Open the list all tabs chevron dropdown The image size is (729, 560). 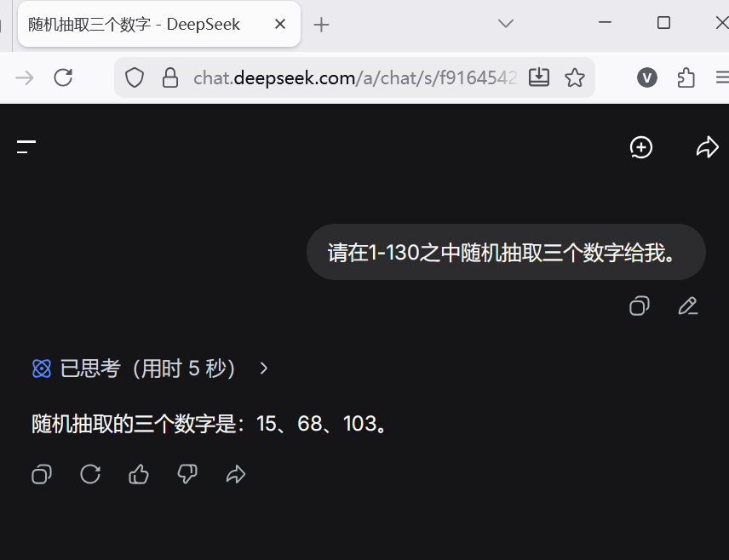click(505, 23)
